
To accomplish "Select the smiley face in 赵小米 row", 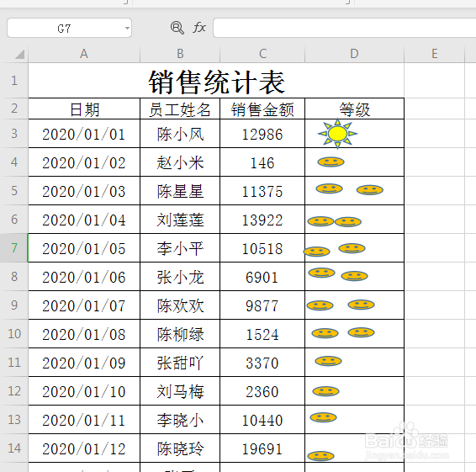I will [x=331, y=162].
